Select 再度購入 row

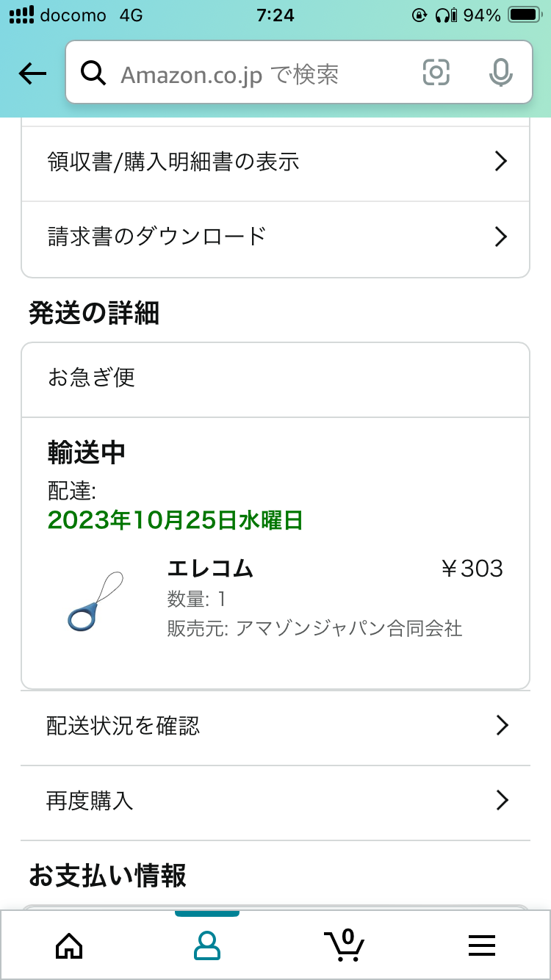pyautogui.click(x=275, y=803)
